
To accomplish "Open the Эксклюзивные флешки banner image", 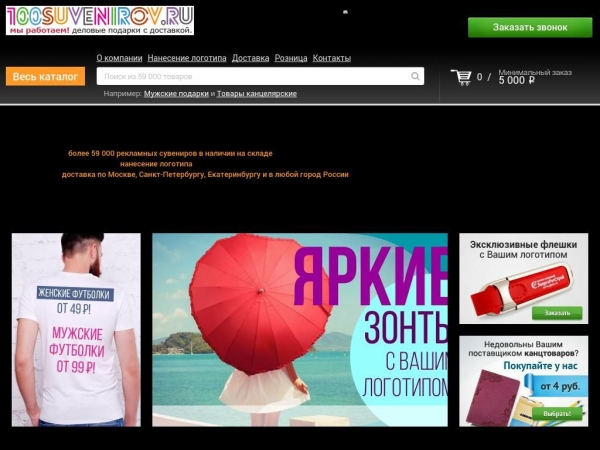I will (x=523, y=279).
